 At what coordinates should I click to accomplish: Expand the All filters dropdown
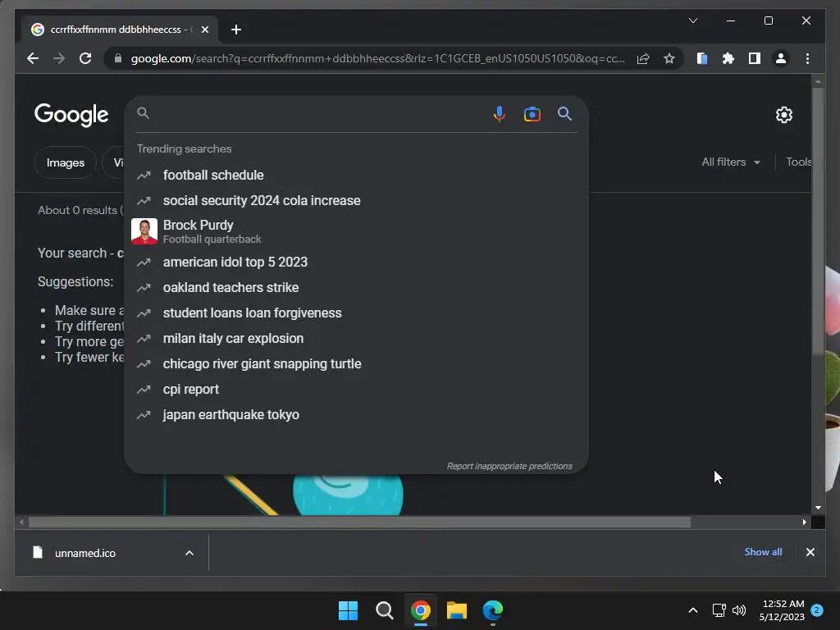731,162
